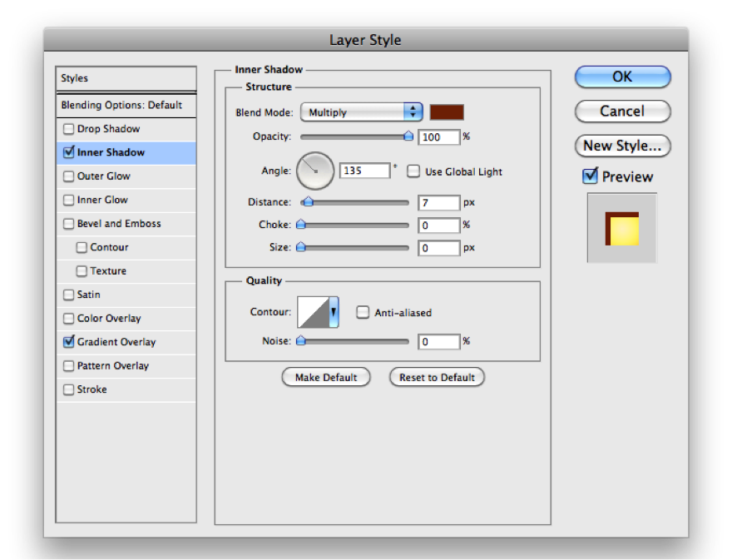Enable the Drop Shadow checkbox

point(68,129)
